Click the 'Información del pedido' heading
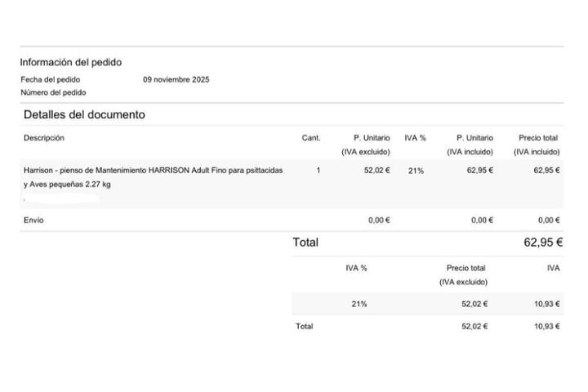The width and height of the screenshot is (588, 392). pyautogui.click(x=71, y=62)
